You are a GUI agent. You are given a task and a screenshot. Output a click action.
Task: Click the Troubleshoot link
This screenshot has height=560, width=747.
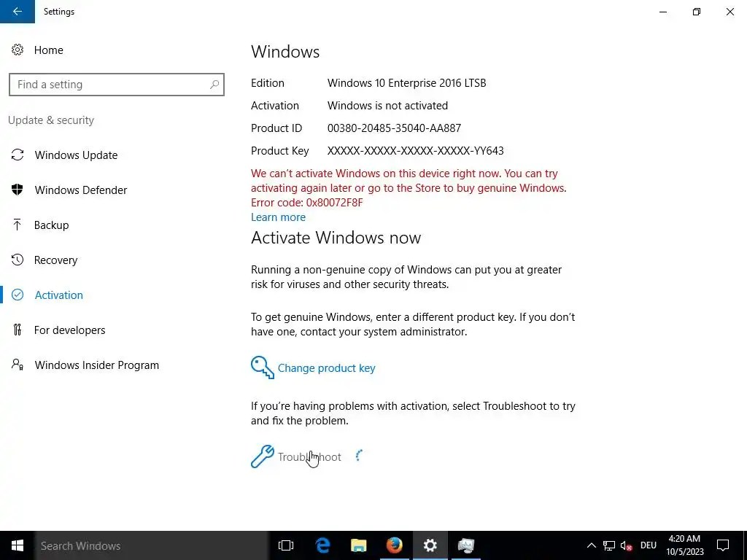point(309,456)
